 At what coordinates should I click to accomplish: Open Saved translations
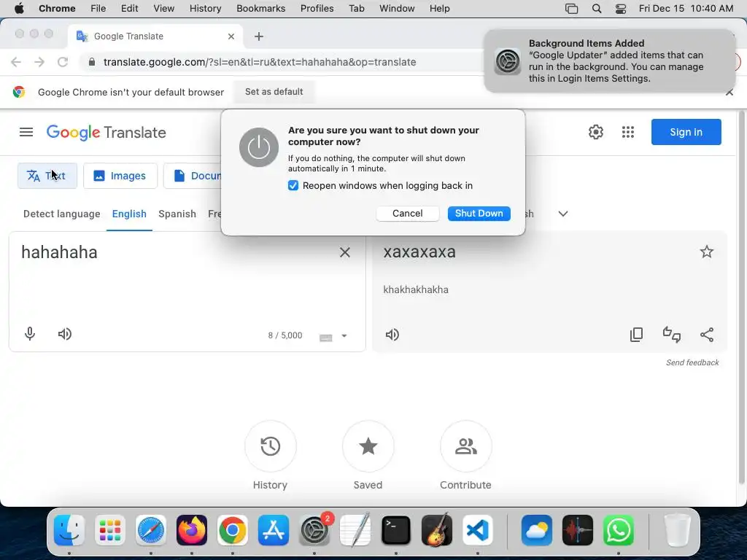(368, 446)
